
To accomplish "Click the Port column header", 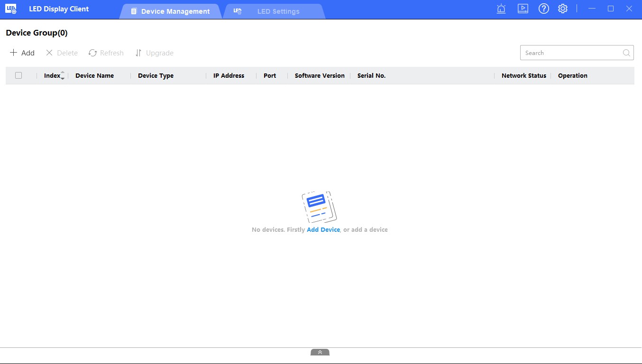I will click(x=270, y=75).
